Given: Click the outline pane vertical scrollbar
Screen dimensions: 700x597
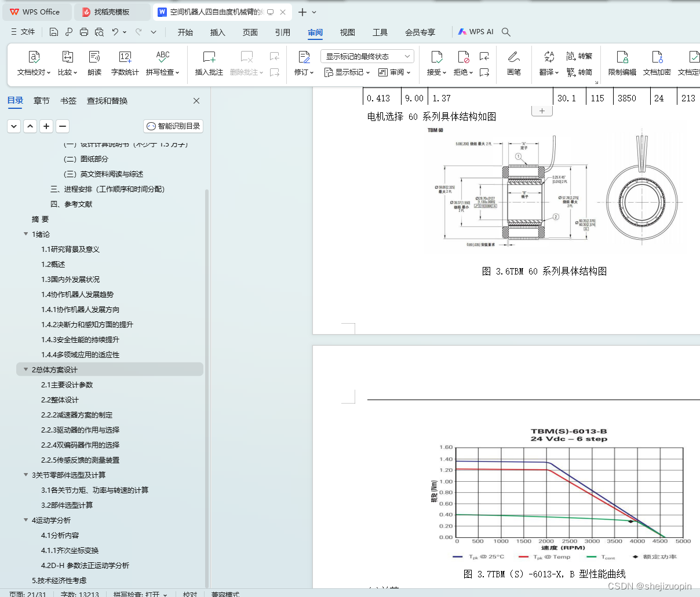Looking at the screenshot, I should tap(207, 388).
